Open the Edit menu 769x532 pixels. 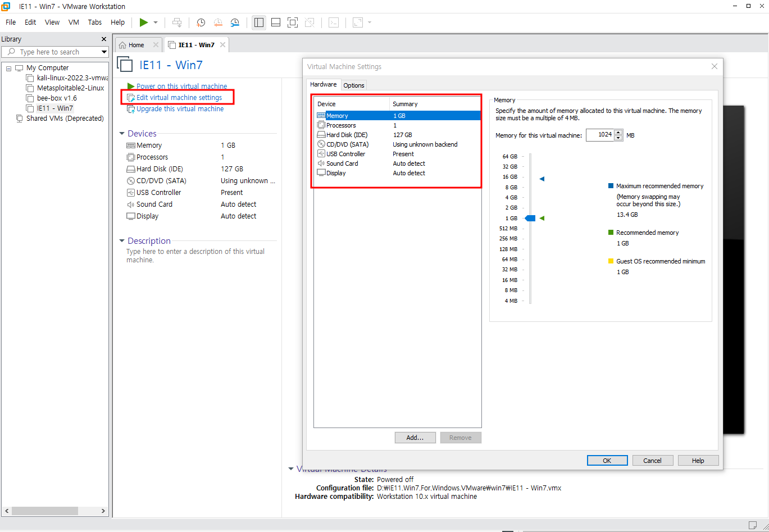click(x=30, y=22)
